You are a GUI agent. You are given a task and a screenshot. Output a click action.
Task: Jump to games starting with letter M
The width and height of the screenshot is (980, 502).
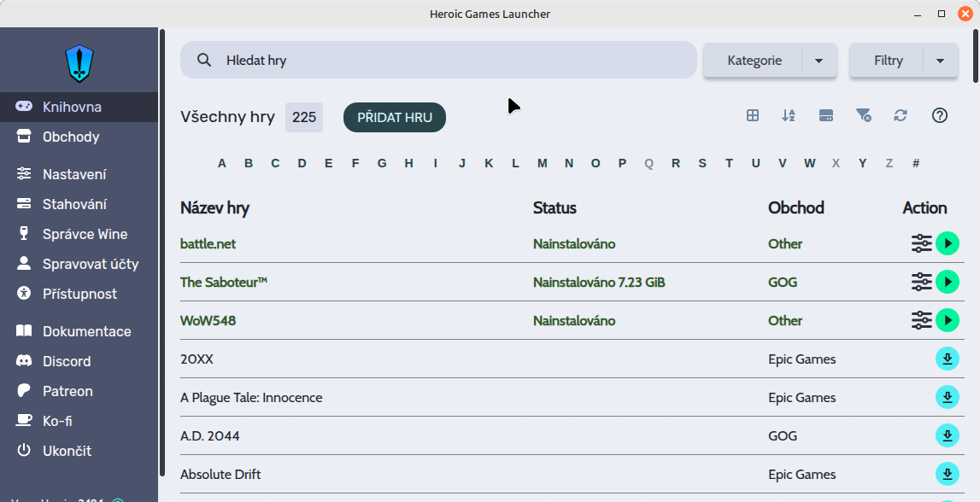(x=542, y=163)
